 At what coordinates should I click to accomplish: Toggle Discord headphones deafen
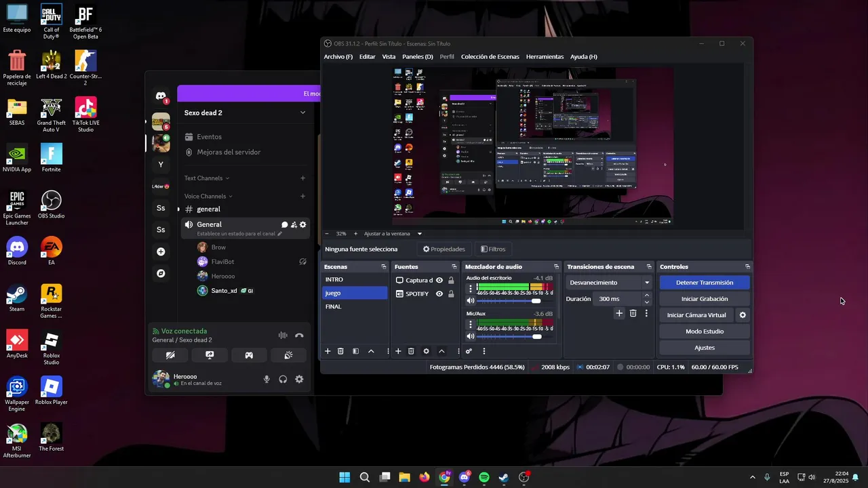coord(283,380)
